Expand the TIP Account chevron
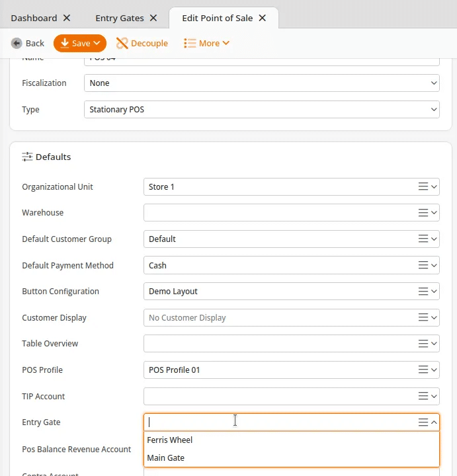The width and height of the screenshot is (457, 476). click(434, 396)
